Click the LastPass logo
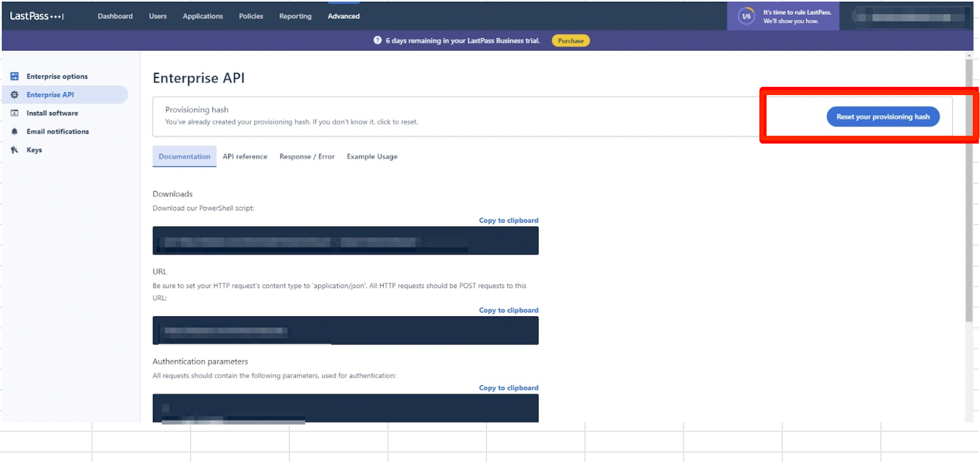Viewport: 980px width, 462px height. tap(37, 16)
